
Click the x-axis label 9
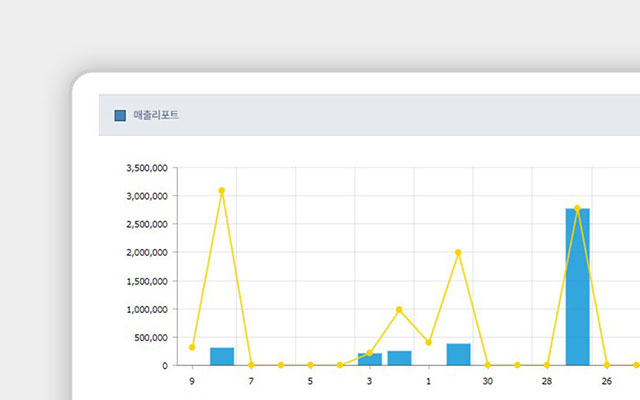click(x=192, y=381)
